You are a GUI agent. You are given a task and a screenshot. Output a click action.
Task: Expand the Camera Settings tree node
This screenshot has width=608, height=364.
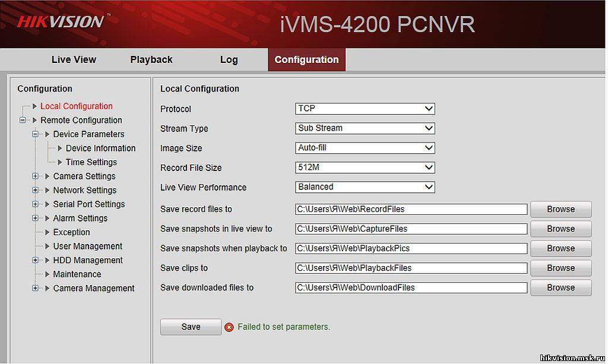click(x=35, y=176)
